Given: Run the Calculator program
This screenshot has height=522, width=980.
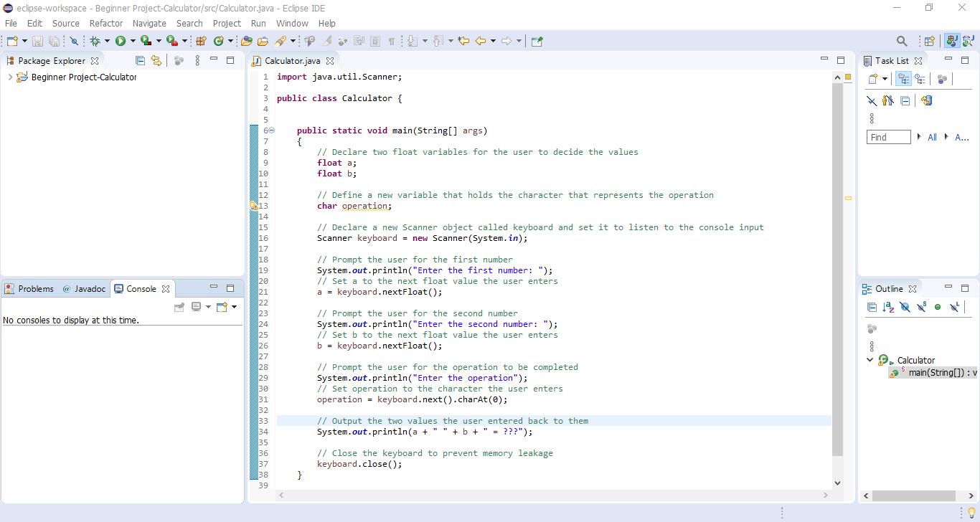Looking at the screenshot, I should (121, 41).
